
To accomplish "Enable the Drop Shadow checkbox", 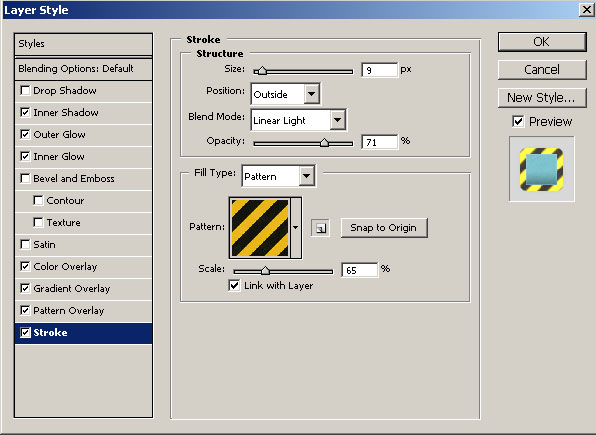I will pos(25,90).
